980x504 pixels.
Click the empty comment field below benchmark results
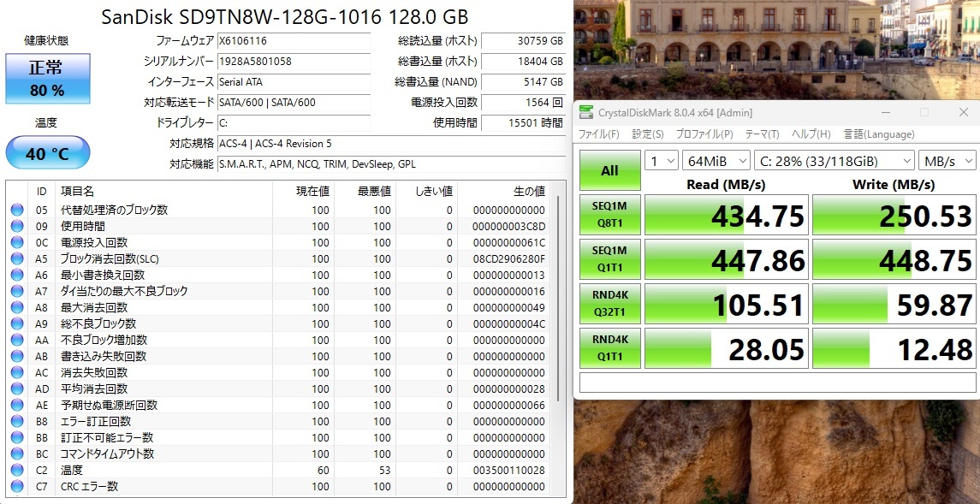coord(778,382)
